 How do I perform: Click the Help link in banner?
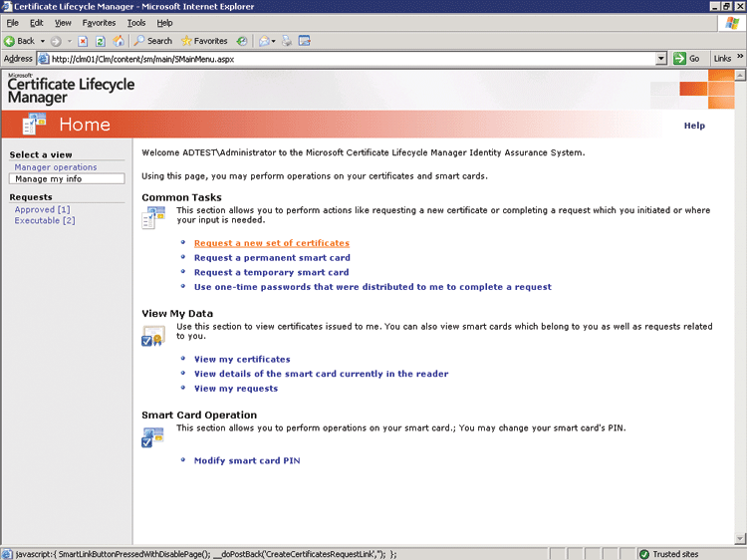(694, 126)
